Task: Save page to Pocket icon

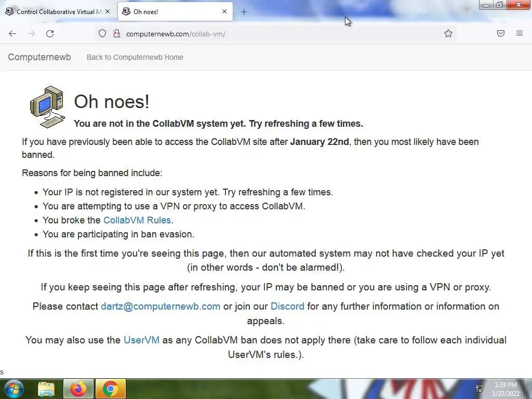Action: [x=501, y=33]
